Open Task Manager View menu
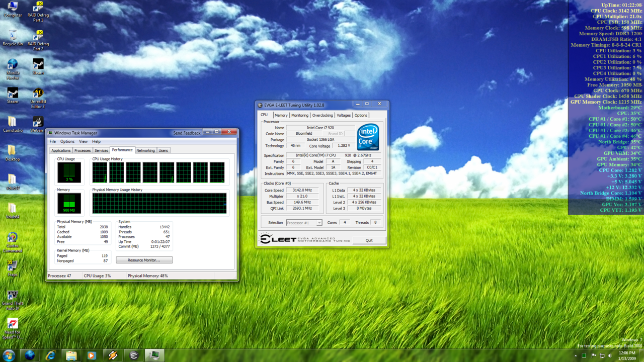Screen dimensions: 644x362 (x=83, y=141)
